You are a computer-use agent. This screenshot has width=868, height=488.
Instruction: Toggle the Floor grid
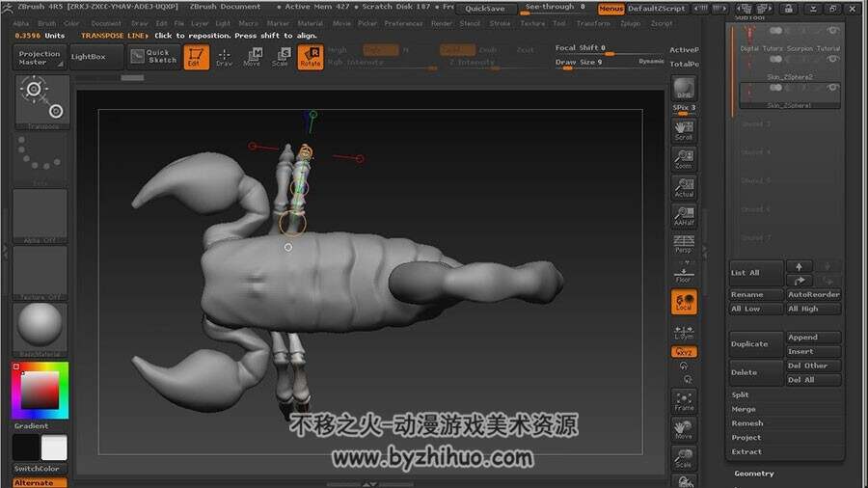click(684, 274)
